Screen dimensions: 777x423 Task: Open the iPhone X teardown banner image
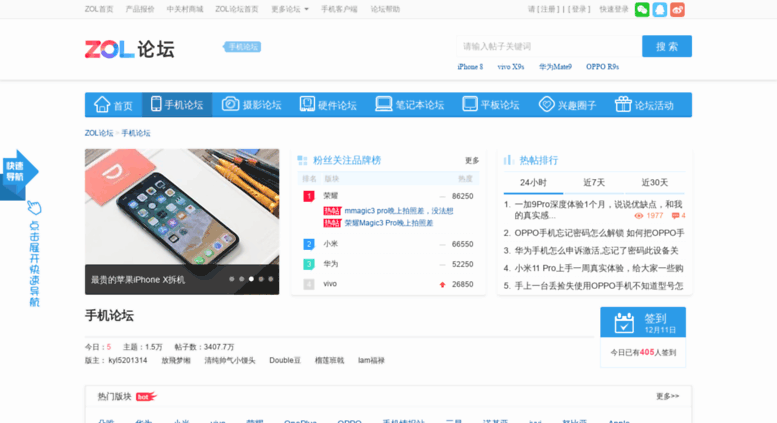click(x=182, y=221)
